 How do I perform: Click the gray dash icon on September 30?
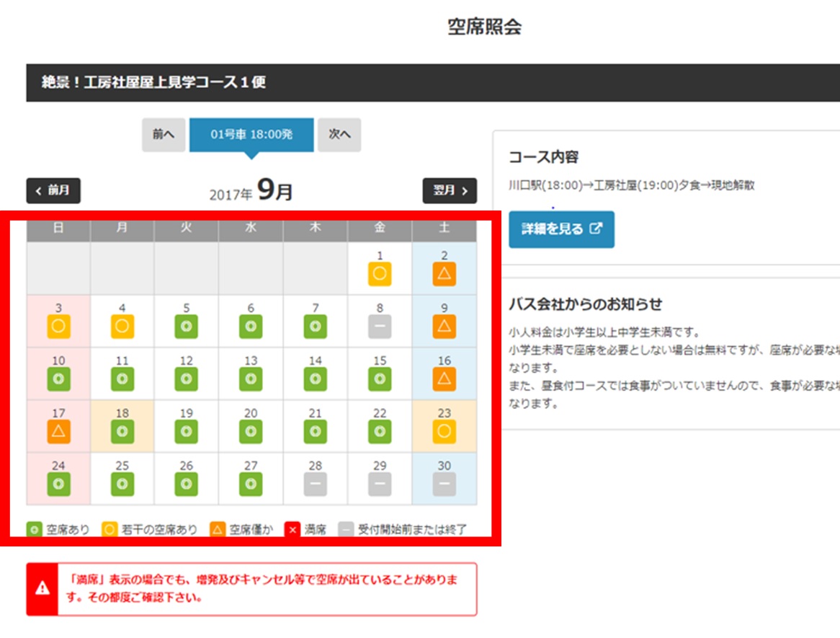[444, 484]
